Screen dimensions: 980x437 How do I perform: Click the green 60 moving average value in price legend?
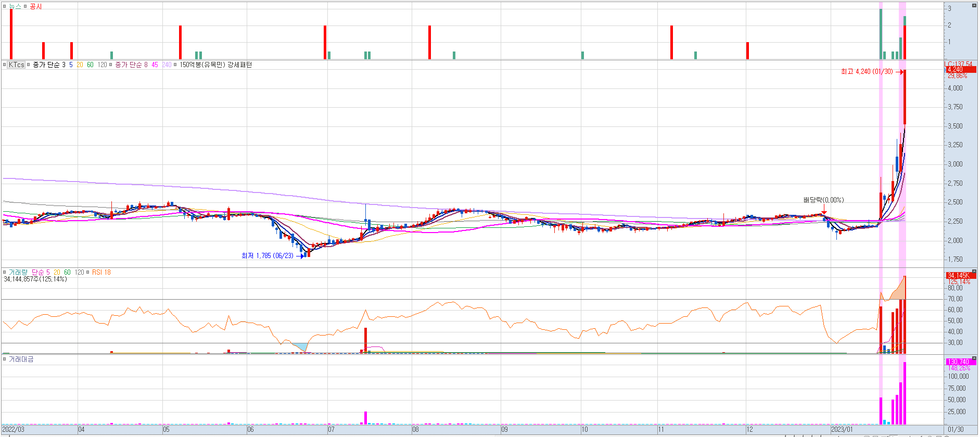point(90,65)
